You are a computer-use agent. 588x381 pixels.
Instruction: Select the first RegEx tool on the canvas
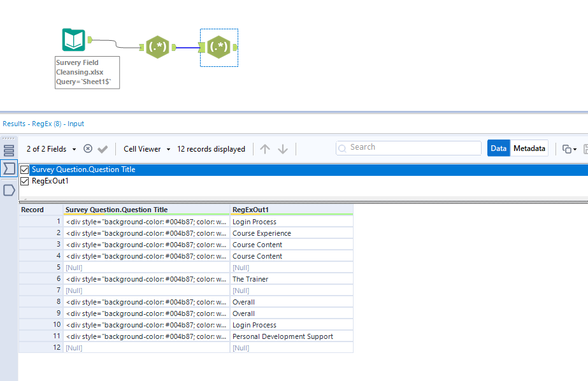(158, 47)
